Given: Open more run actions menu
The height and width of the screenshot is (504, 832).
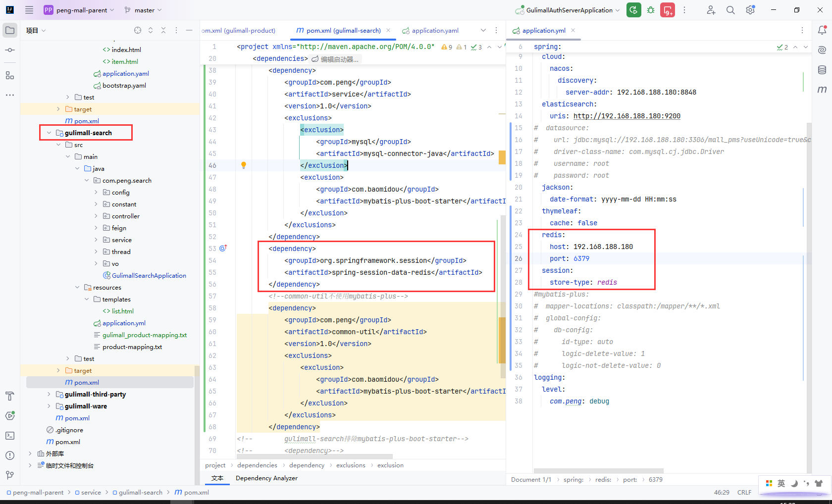Looking at the screenshot, I should 684,10.
